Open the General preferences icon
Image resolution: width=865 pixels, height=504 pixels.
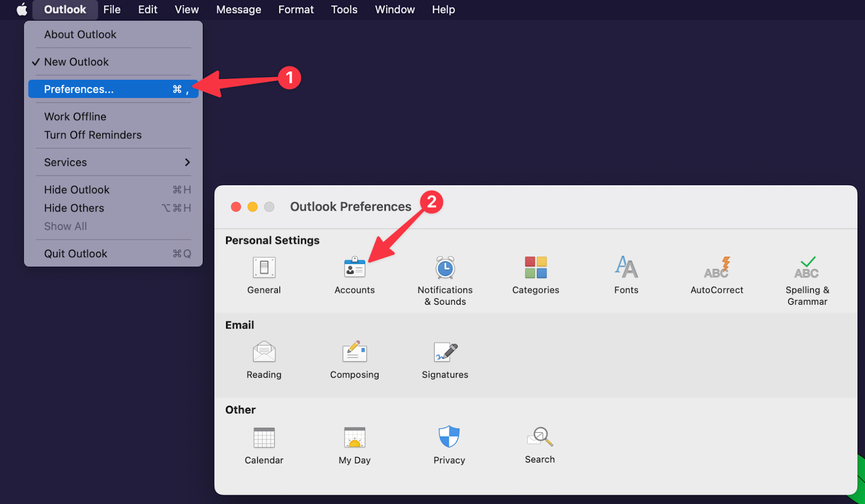pyautogui.click(x=264, y=267)
